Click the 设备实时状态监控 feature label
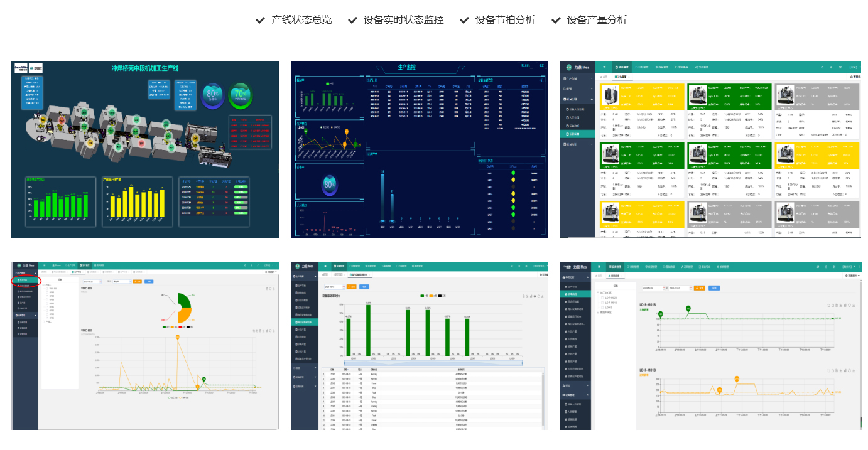Viewport: 868px width, 450px height. [404, 20]
